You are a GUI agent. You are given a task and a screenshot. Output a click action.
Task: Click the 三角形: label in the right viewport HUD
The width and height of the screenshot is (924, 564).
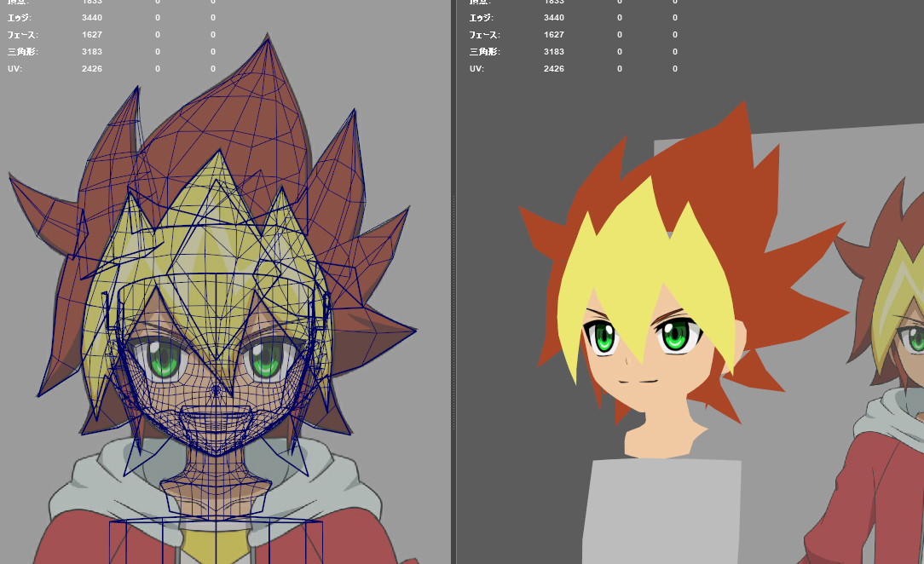pyautogui.click(x=484, y=52)
